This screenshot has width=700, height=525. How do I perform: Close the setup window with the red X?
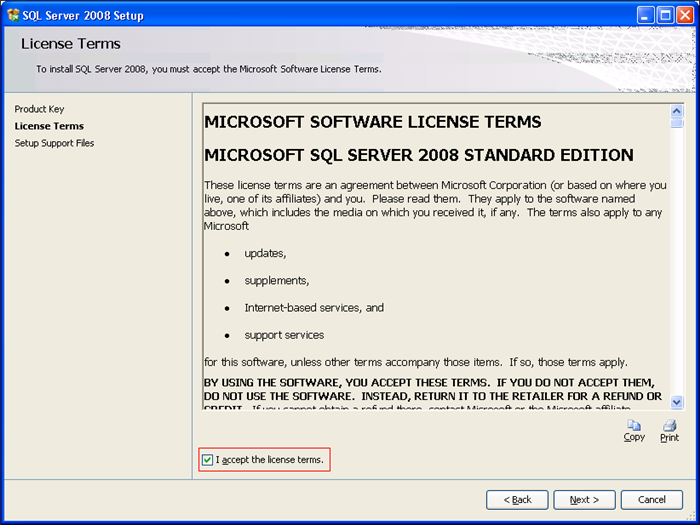[x=684, y=15]
